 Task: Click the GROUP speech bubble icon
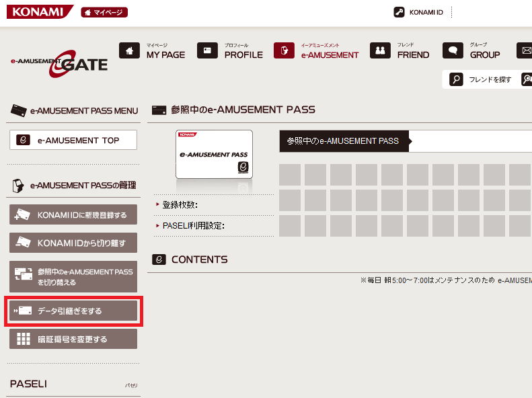[x=453, y=50]
